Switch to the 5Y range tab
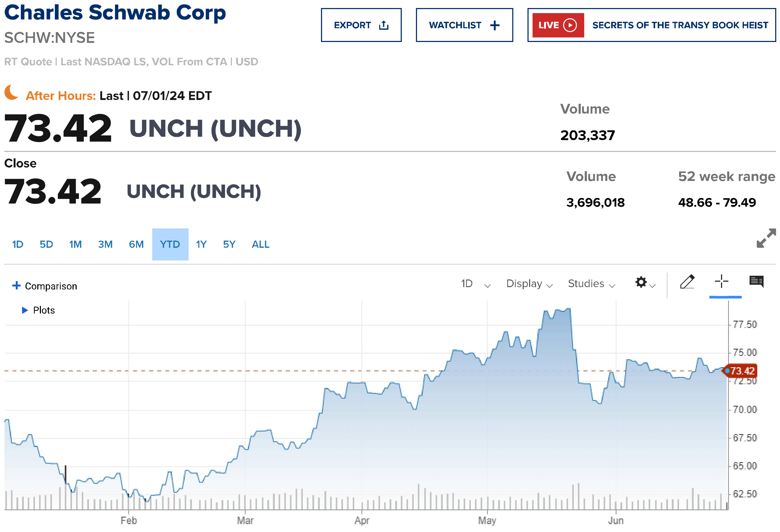 point(229,244)
